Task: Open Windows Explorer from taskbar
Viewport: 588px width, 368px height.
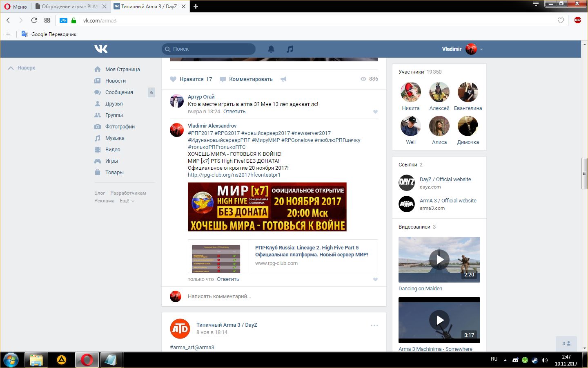Action: [x=36, y=360]
